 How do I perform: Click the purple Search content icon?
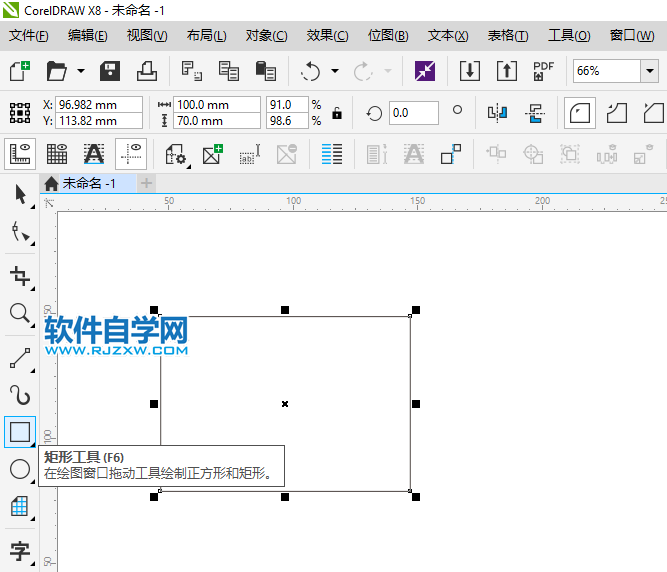click(x=425, y=71)
